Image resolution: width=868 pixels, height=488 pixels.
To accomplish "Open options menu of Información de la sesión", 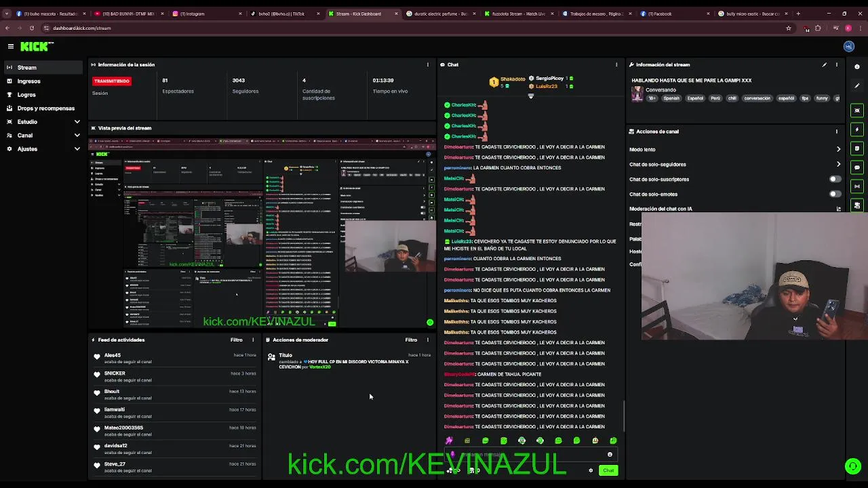I will pyautogui.click(x=427, y=64).
